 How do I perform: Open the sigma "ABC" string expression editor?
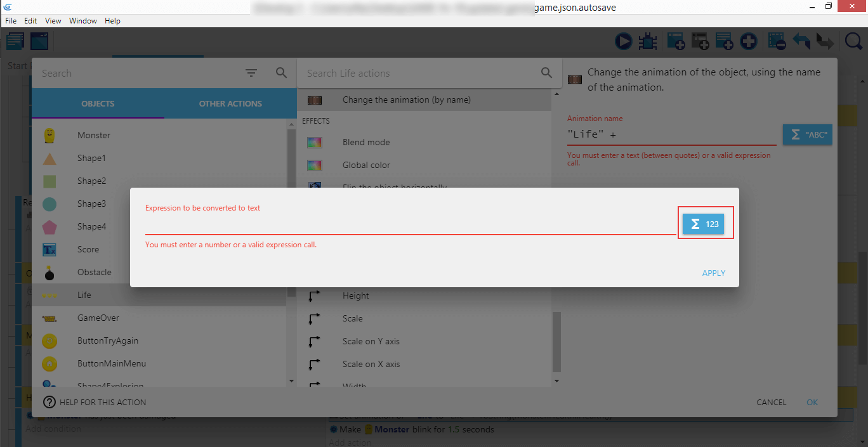click(806, 135)
